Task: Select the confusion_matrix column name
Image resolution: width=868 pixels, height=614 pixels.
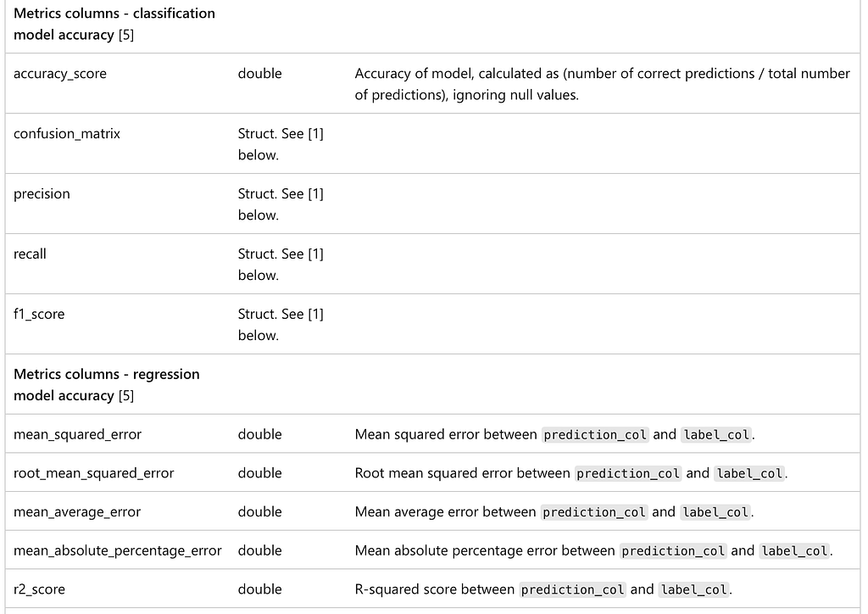Action: (x=66, y=133)
